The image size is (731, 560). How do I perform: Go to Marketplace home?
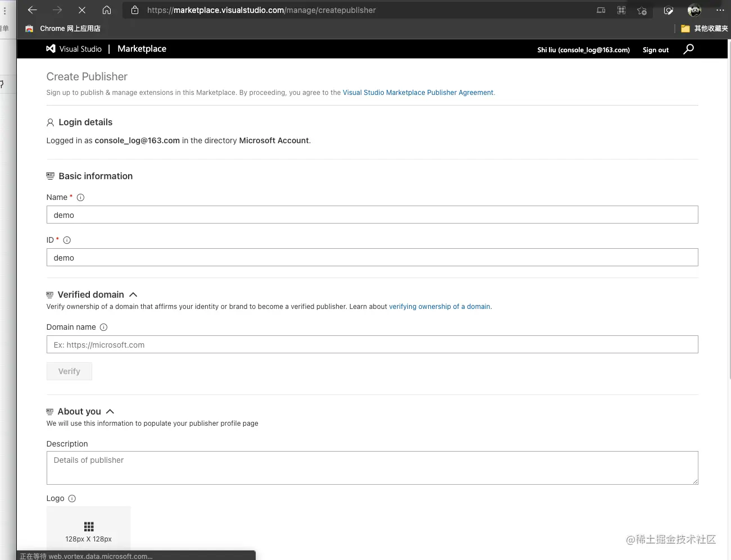tap(142, 49)
